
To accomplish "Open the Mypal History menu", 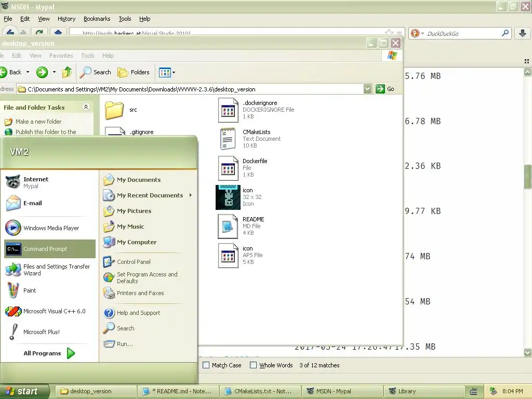I will 66,19.
